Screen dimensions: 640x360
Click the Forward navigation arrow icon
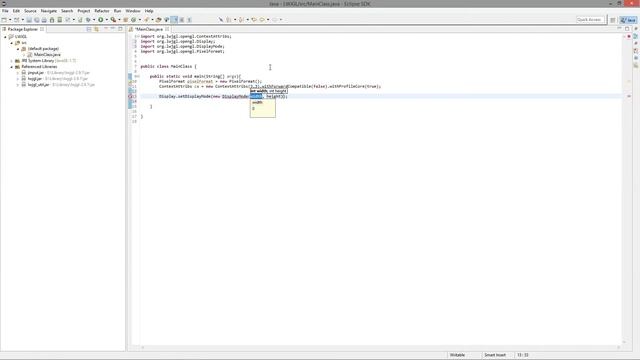pos(274,20)
